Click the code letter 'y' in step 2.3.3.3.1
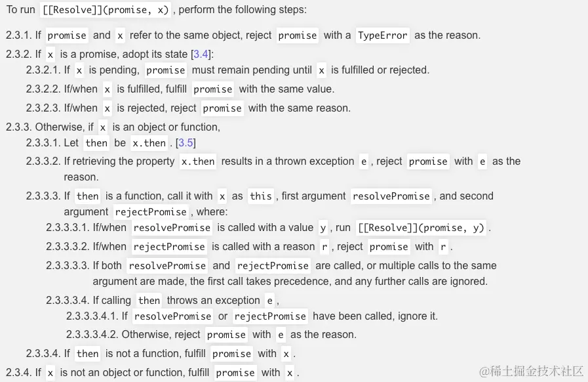This screenshot has width=588, height=382. point(323,228)
